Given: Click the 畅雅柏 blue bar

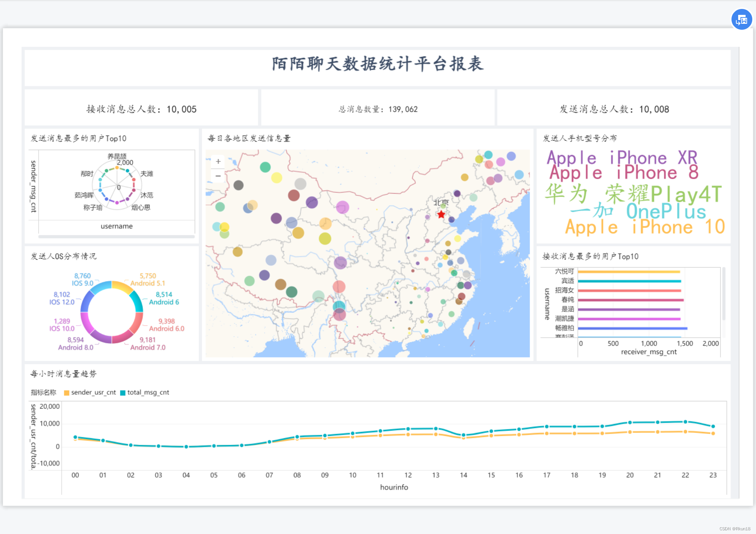Looking at the screenshot, I should click(x=632, y=329).
